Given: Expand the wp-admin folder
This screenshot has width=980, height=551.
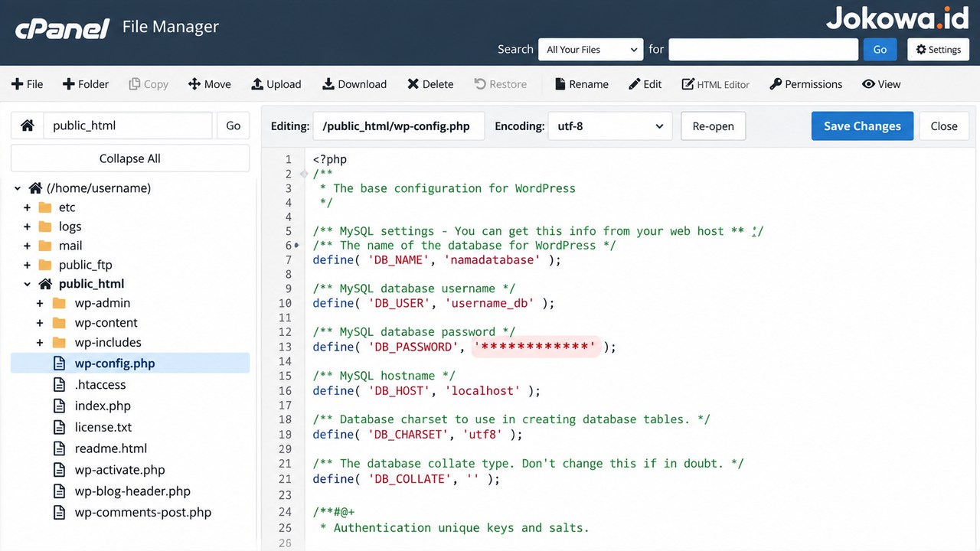Looking at the screenshot, I should pos(40,303).
